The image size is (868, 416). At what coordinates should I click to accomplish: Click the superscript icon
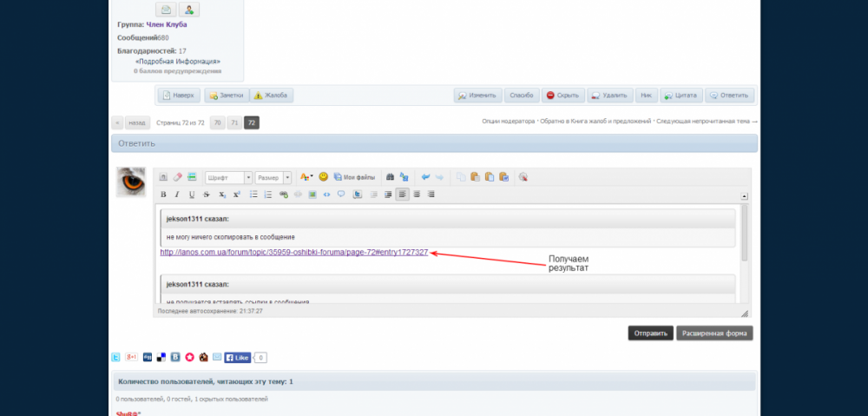[x=236, y=194]
